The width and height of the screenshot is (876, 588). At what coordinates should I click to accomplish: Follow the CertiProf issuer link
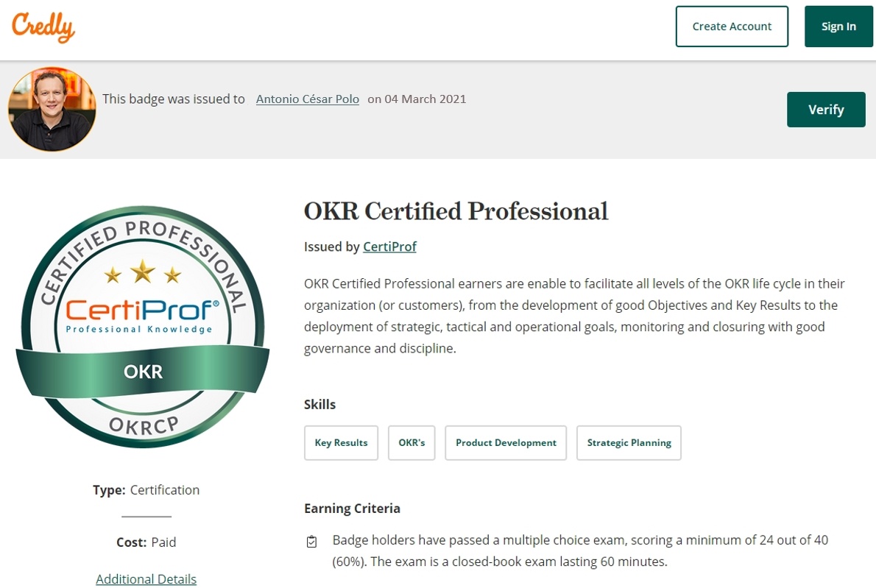point(389,247)
